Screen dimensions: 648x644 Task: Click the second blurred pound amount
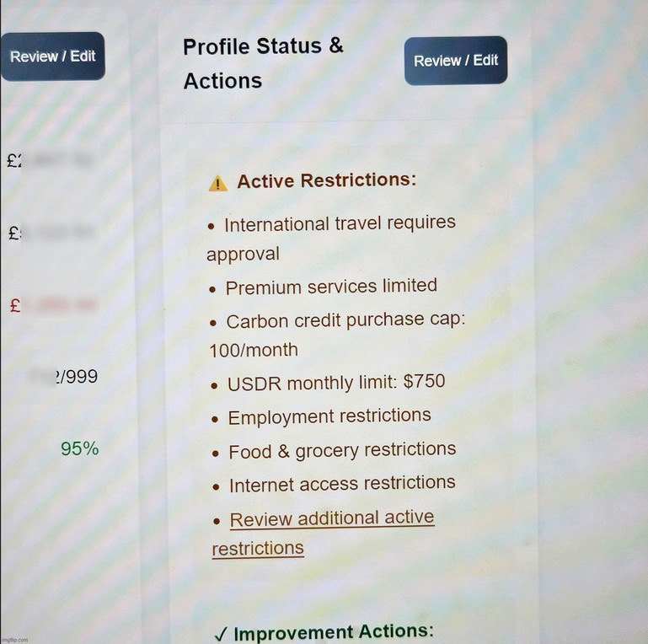51,233
